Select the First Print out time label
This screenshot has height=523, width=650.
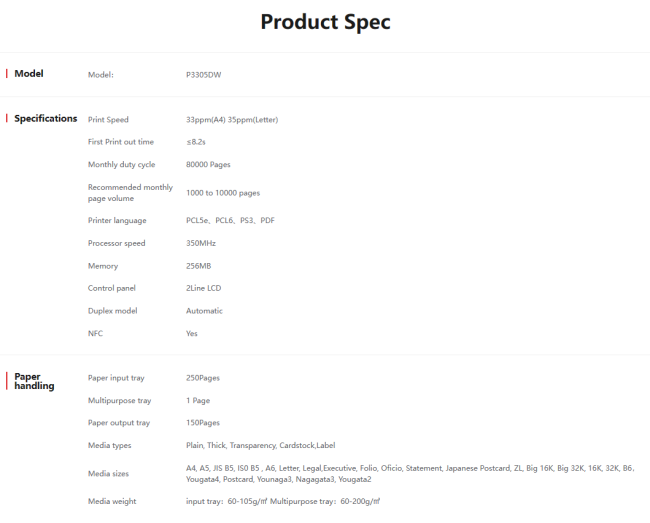[x=120, y=142]
